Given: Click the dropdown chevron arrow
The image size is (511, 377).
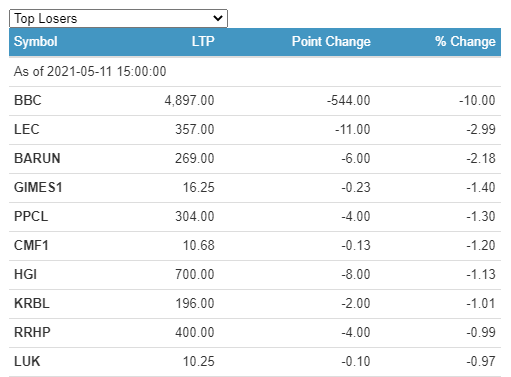Looking at the screenshot, I should click(x=218, y=18).
